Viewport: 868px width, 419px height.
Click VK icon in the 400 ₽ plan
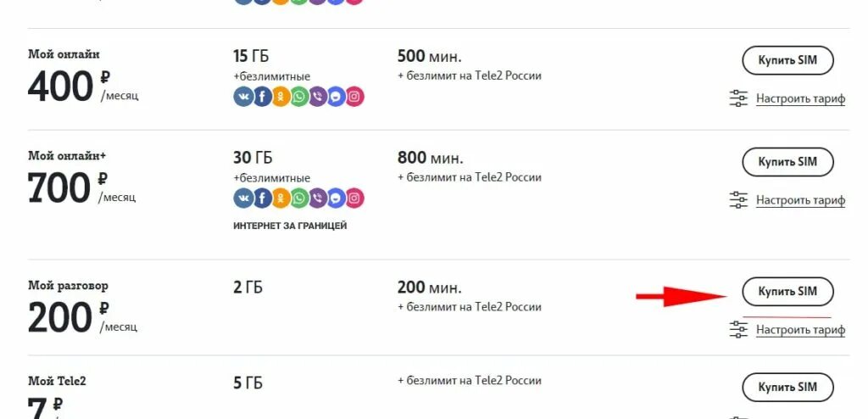pos(242,97)
